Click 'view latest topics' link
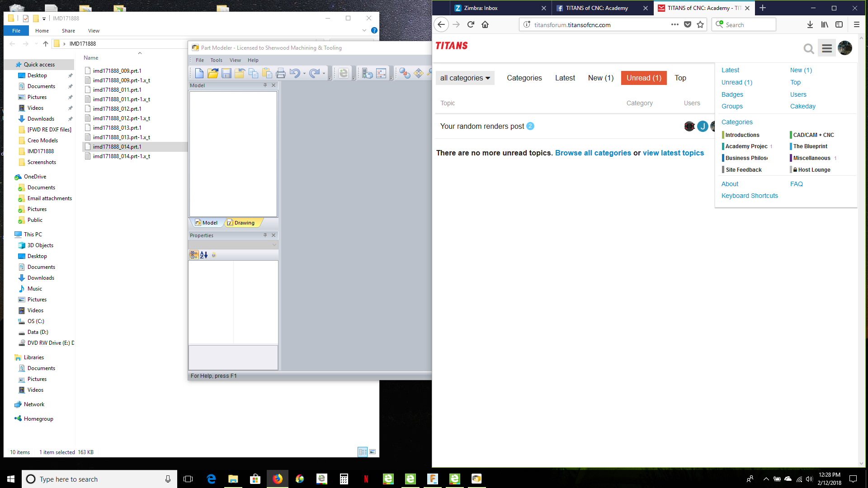 [x=673, y=153]
